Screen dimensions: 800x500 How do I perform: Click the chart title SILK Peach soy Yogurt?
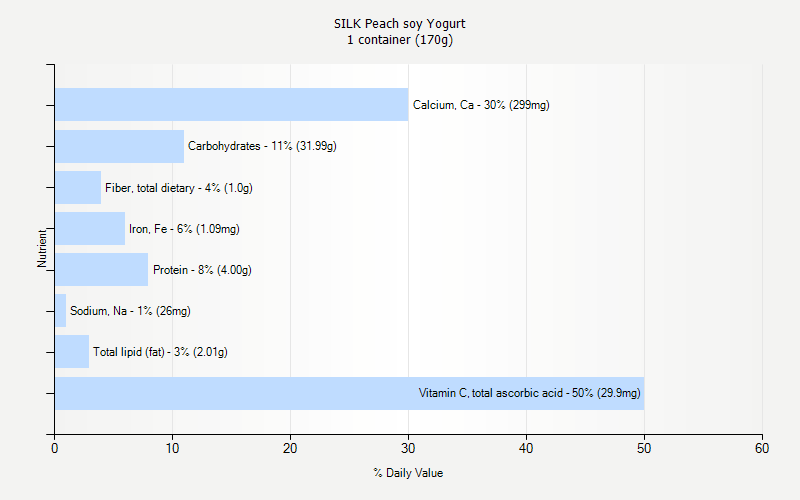click(x=399, y=23)
